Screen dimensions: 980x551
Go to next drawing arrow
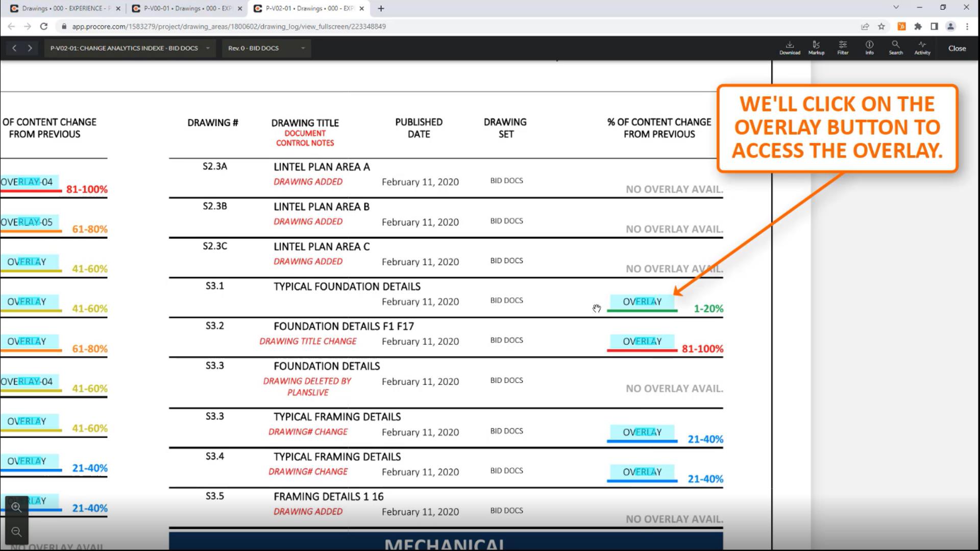point(30,48)
